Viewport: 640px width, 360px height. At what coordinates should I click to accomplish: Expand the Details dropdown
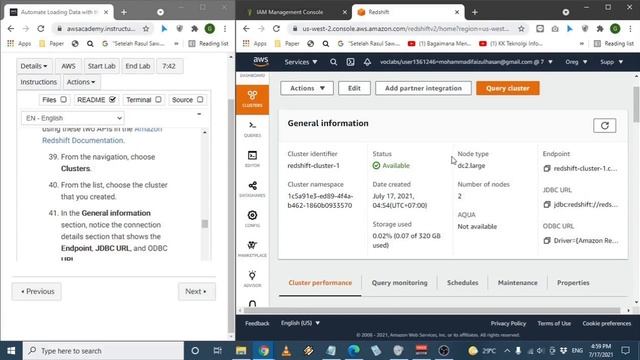[x=34, y=66]
